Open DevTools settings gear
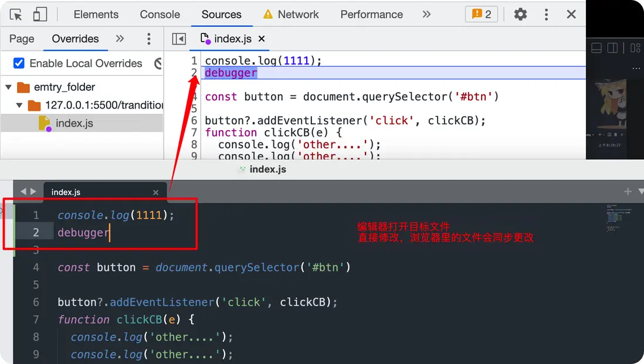644x364 pixels. (520, 15)
